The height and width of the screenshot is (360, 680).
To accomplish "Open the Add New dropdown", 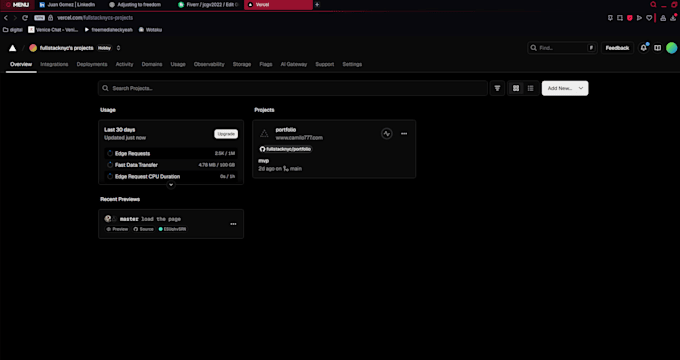I will point(565,88).
